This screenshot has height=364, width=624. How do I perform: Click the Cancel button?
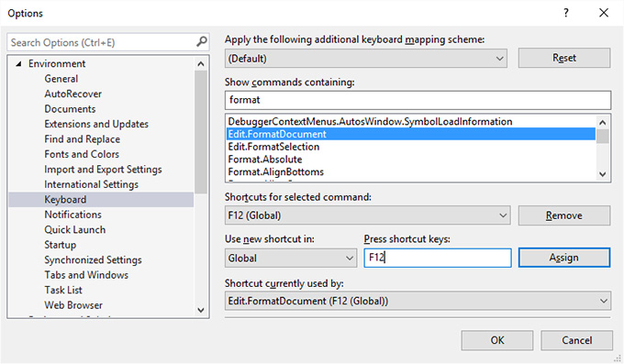coord(576,340)
